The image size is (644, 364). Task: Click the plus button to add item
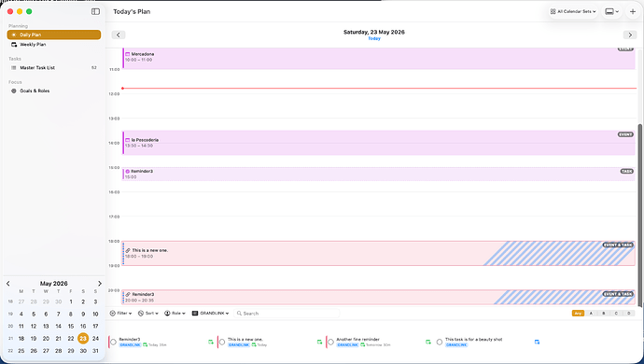[633, 11]
